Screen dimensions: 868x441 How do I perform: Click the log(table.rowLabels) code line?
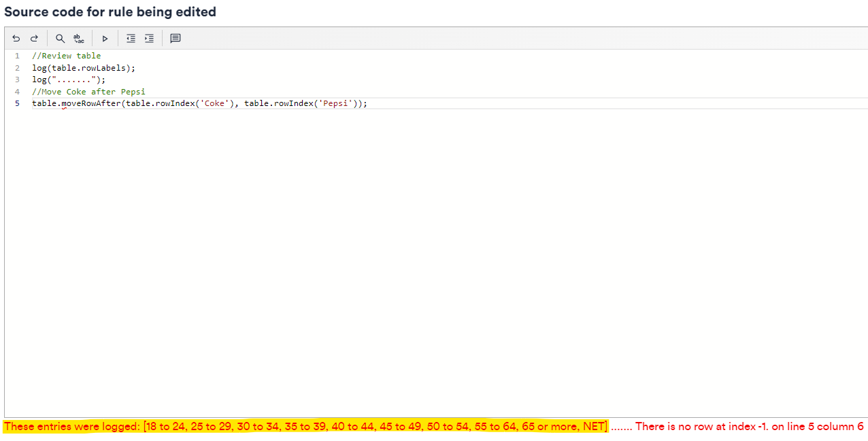pos(83,68)
